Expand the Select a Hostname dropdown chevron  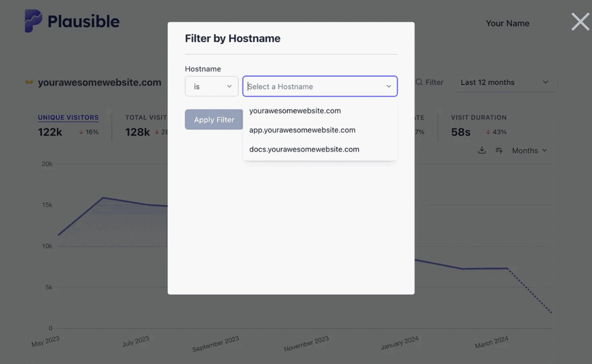point(389,86)
